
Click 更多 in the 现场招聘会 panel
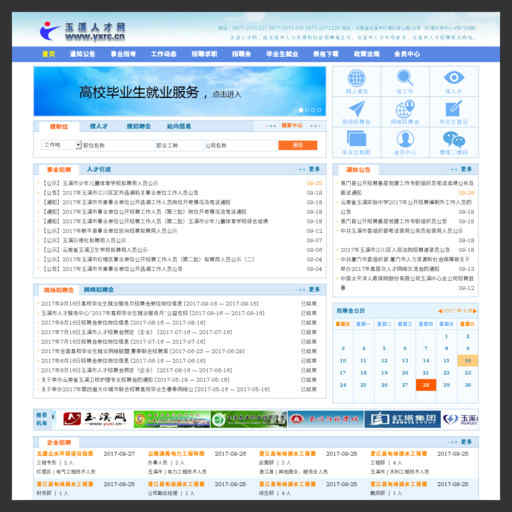click(x=314, y=290)
